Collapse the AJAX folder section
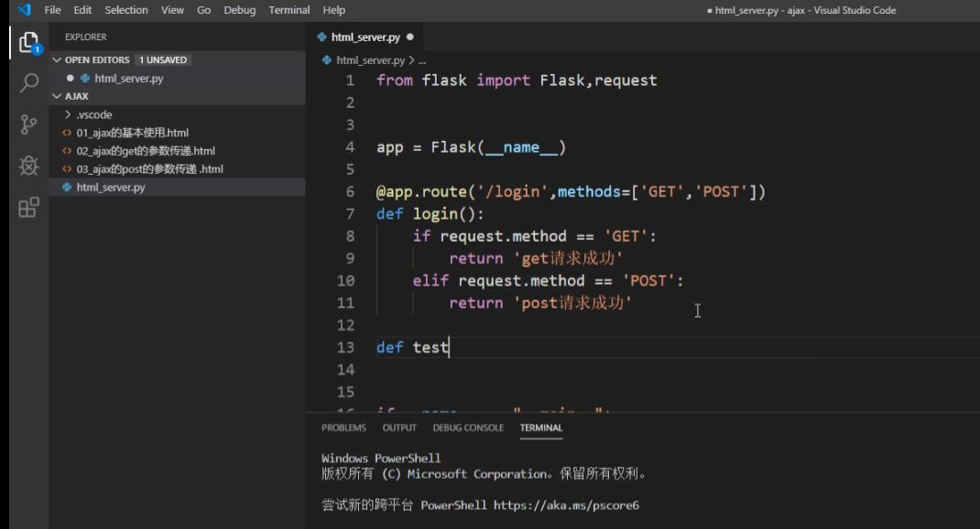This screenshot has width=980, height=529. 57,96
